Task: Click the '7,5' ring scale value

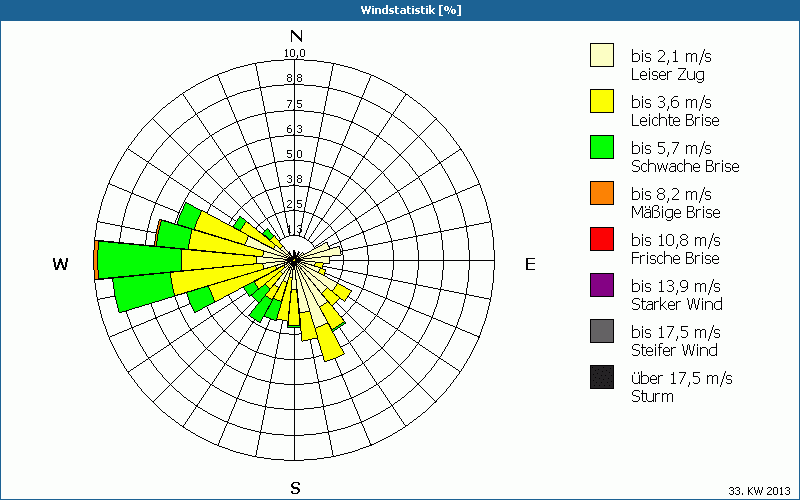Action: [294, 104]
